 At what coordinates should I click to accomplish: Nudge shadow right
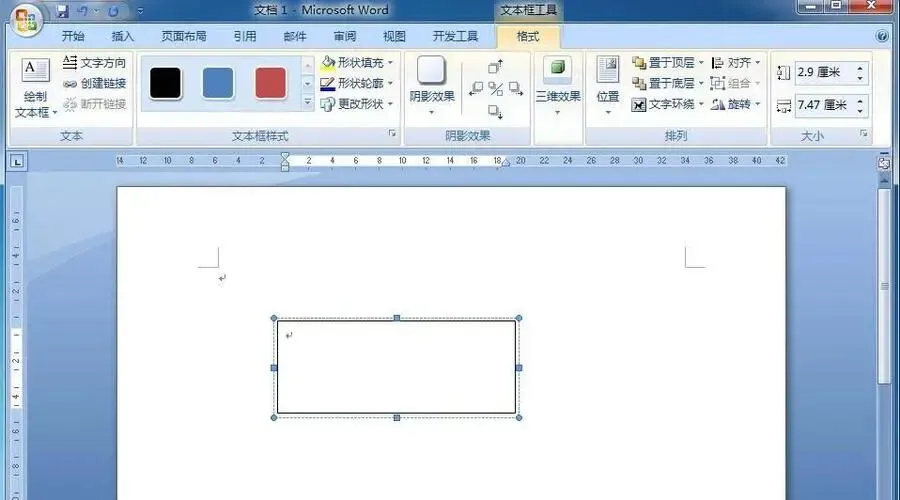pyautogui.click(x=515, y=88)
